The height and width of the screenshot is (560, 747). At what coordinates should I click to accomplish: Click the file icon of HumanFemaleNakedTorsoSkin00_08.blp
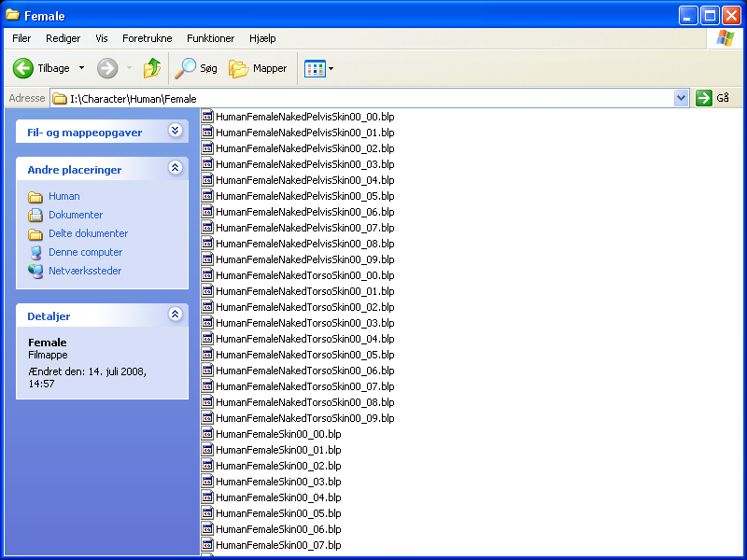(207, 402)
